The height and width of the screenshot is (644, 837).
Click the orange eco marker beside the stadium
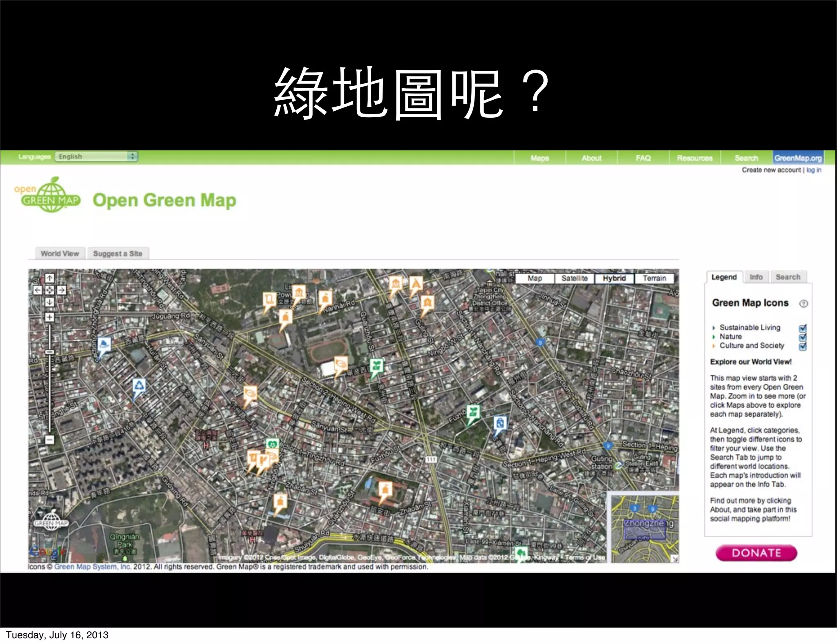point(341,364)
